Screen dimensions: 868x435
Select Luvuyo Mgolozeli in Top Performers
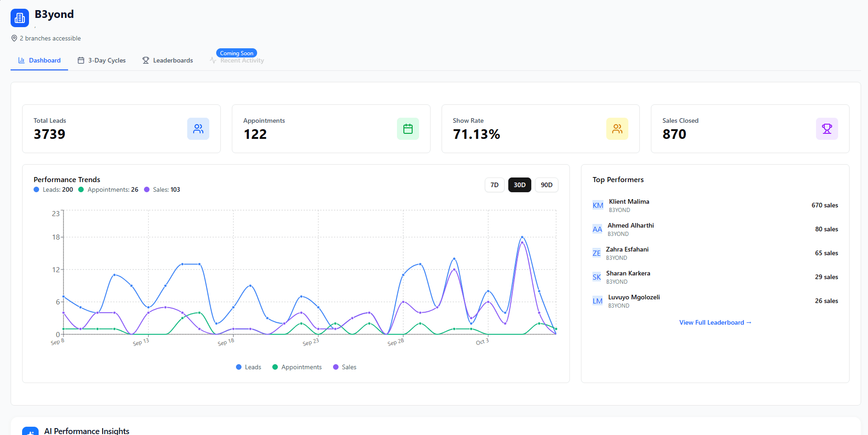click(715, 301)
